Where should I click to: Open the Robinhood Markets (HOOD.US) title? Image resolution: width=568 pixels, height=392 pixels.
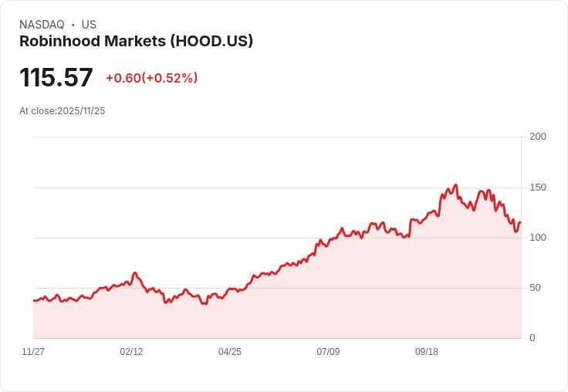[136, 42]
